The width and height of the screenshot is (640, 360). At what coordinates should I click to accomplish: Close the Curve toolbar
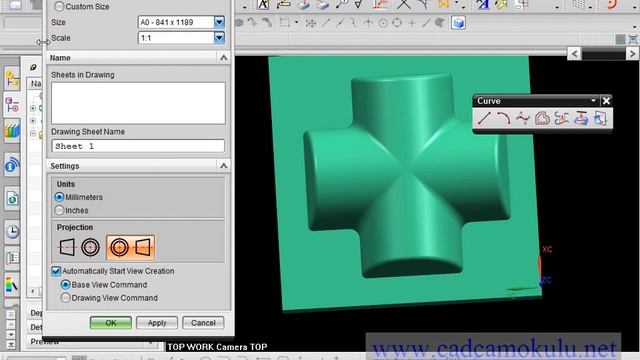click(x=606, y=101)
